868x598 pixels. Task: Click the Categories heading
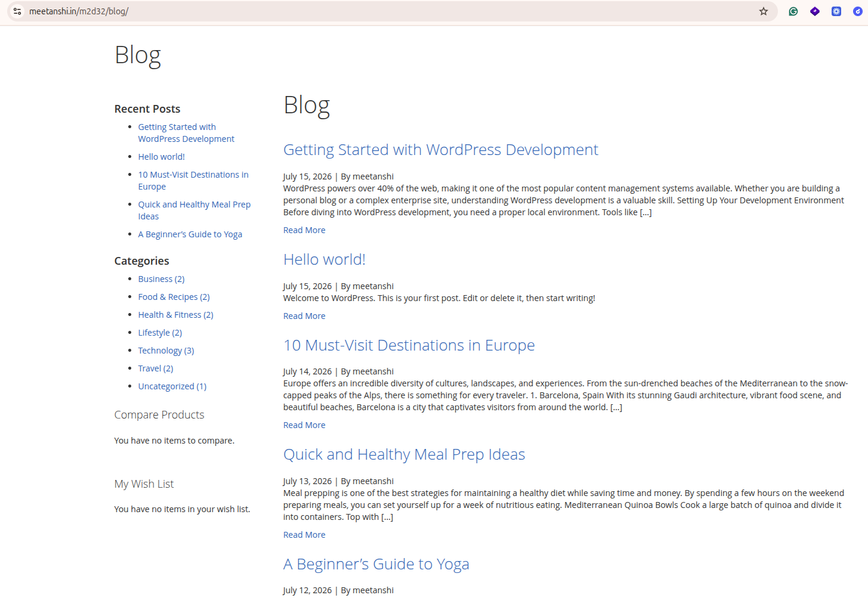(142, 261)
